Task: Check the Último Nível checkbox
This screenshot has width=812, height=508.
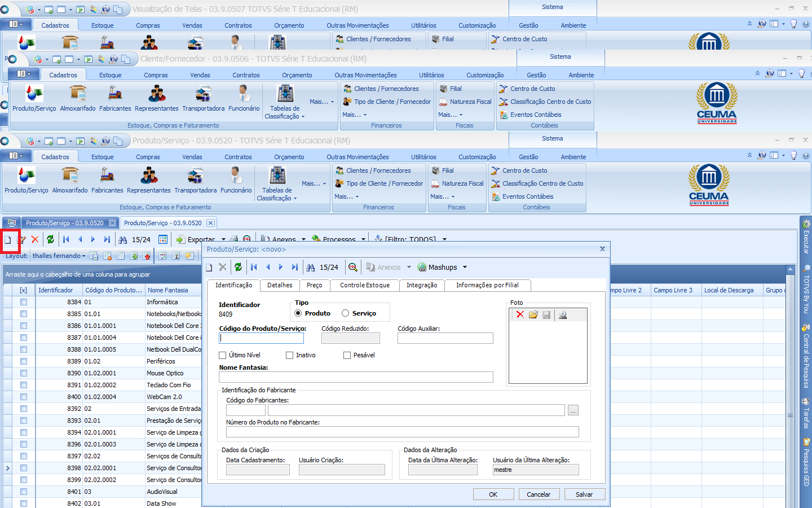Action: coord(223,355)
